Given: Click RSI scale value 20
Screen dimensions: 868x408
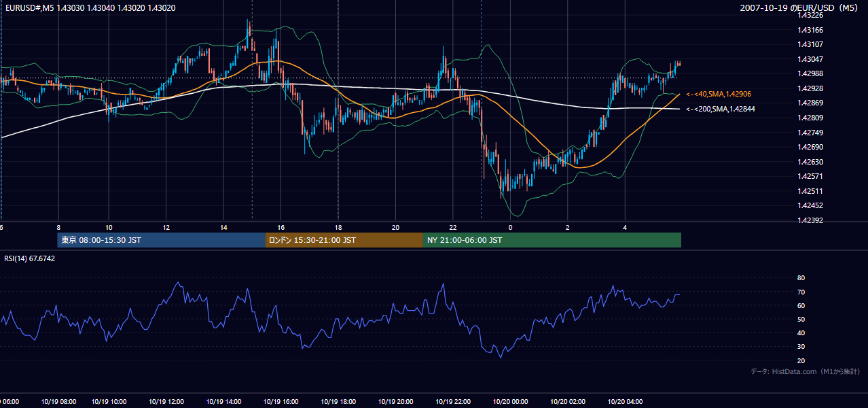Looking at the screenshot, I should 801,360.
